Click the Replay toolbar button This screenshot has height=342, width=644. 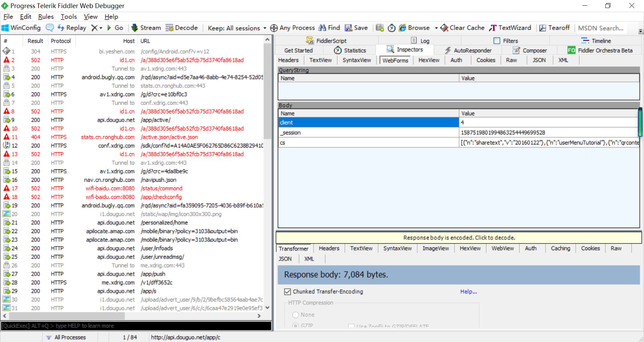click(72, 28)
